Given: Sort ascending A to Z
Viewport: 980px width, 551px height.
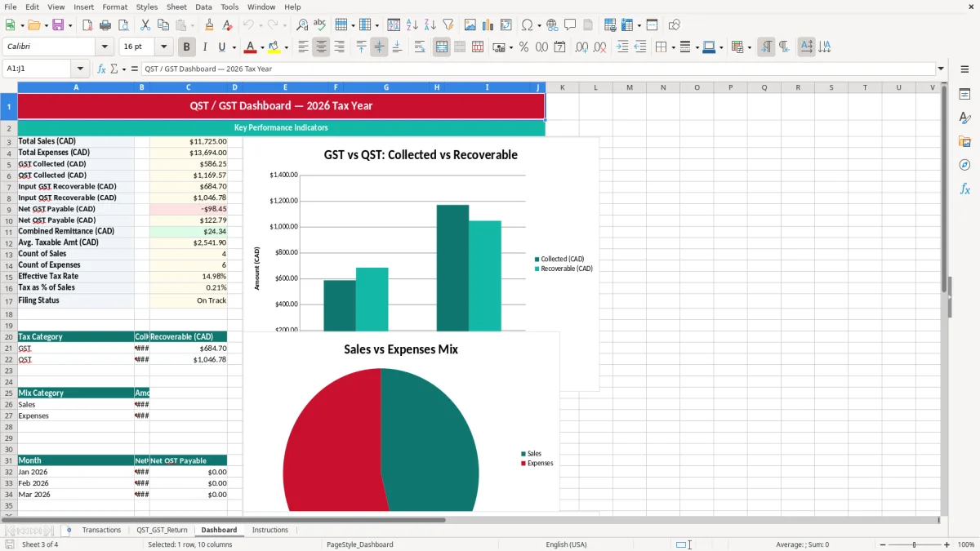Looking at the screenshot, I should [412, 25].
